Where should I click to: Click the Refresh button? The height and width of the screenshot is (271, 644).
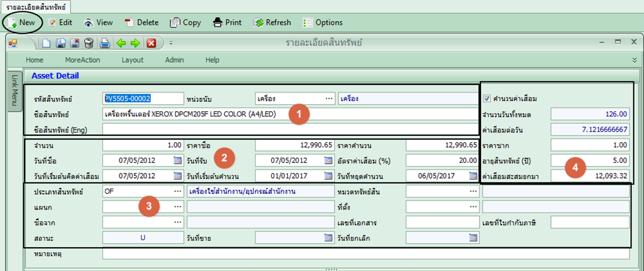(272, 23)
